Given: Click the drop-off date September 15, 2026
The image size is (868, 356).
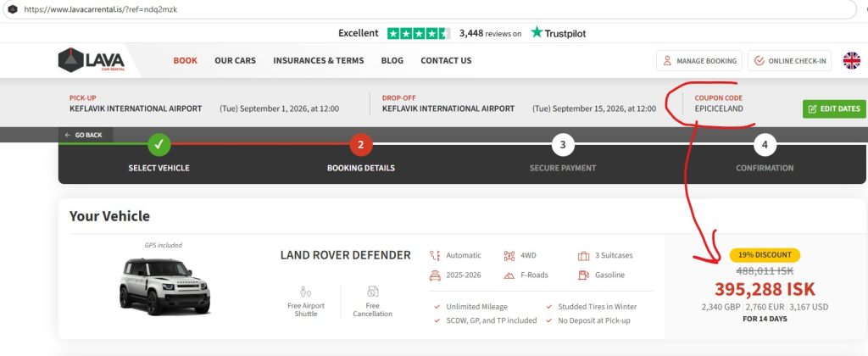Looking at the screenshot, I should pos(594,108).
